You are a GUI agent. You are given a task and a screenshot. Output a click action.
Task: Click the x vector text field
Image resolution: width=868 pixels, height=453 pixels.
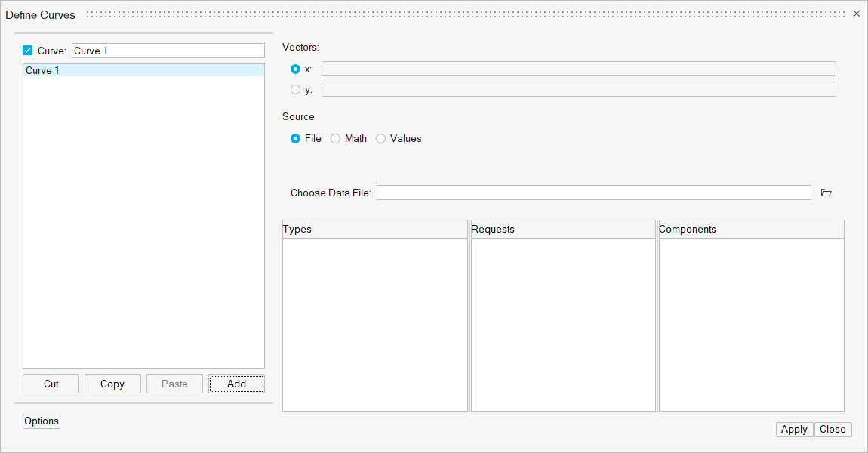coord(578,69)
